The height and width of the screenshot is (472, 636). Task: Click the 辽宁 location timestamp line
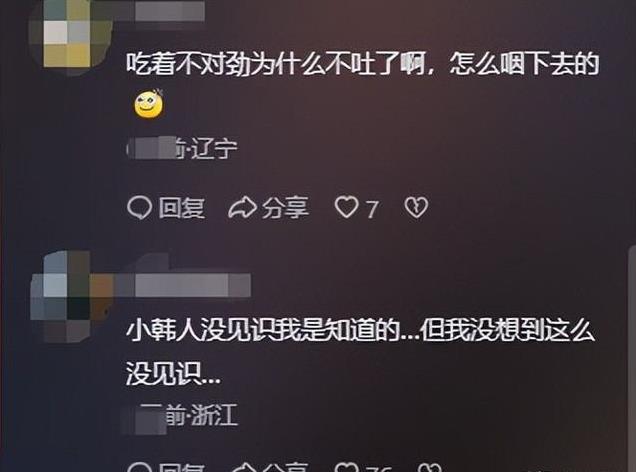click(182, 148)
